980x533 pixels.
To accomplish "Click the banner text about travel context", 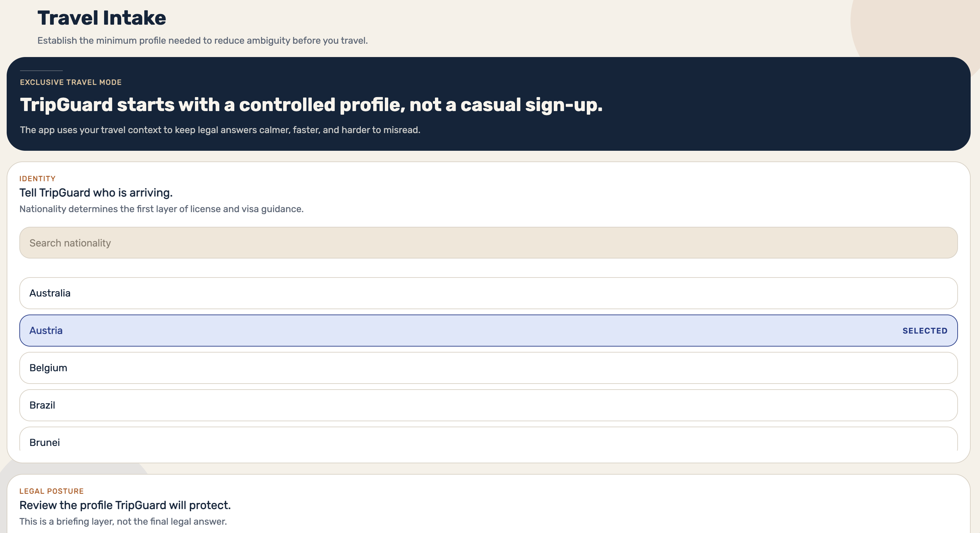I will pyautogui.click(x=220, y=130).
